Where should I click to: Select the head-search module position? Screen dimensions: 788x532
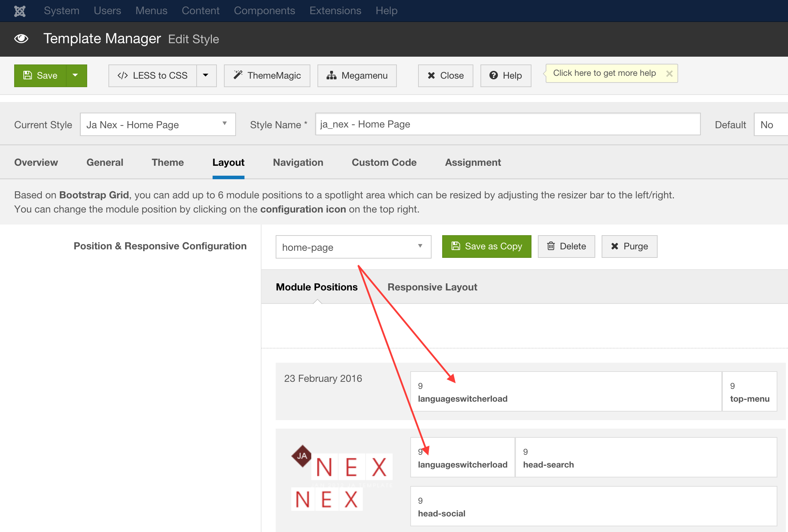[x=646, y=457]
